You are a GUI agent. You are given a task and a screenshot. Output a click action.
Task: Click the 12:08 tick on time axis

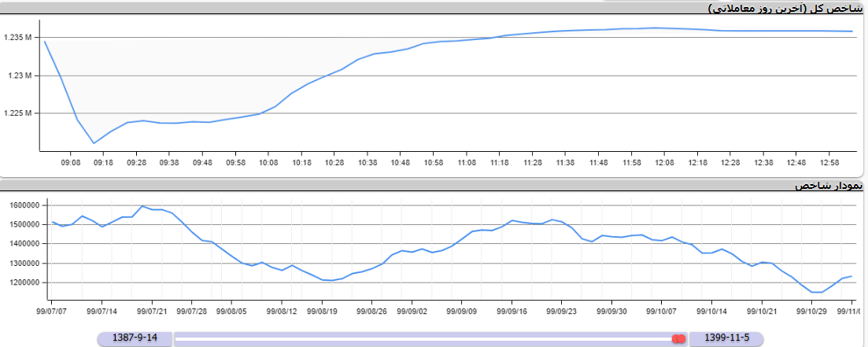665,163
